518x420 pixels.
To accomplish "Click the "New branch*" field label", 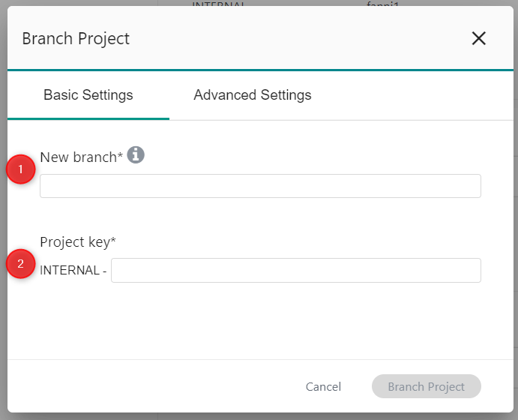I will point(81,157).
